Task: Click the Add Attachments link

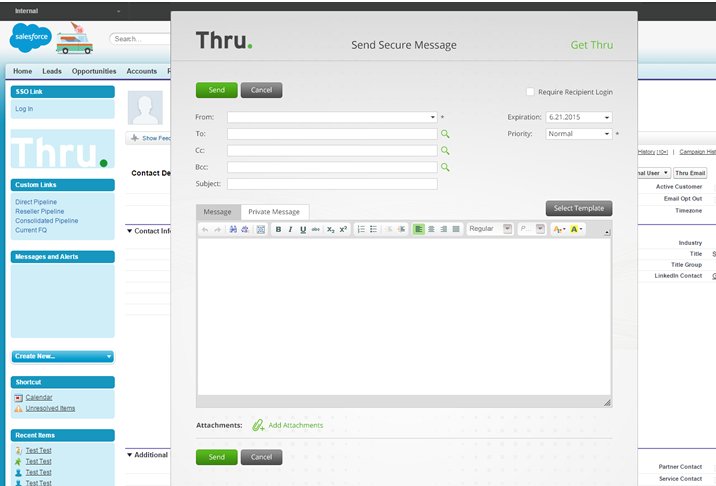Action: click(x=295, y=425)
